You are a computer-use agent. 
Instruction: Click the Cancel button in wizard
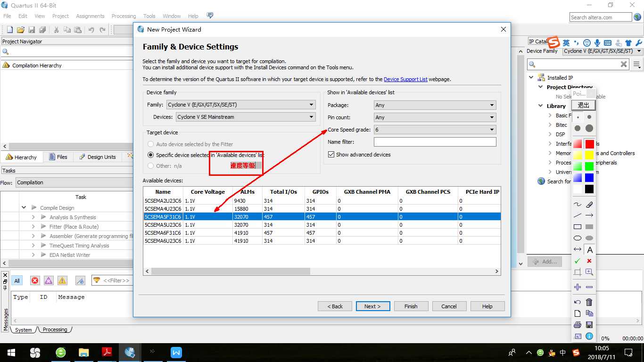449,306
